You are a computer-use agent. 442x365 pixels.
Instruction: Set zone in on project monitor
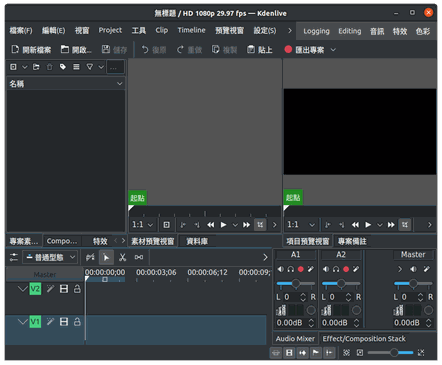[328, 225]
